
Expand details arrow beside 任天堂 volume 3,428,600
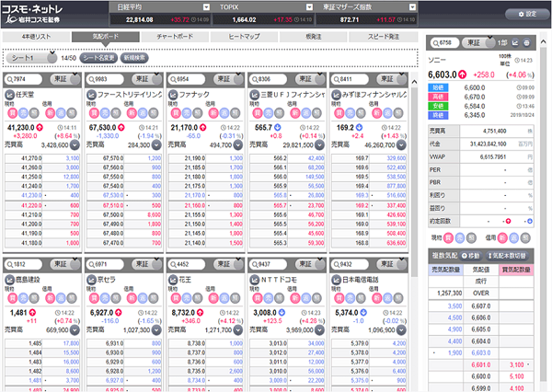click(x=75, y=144)
